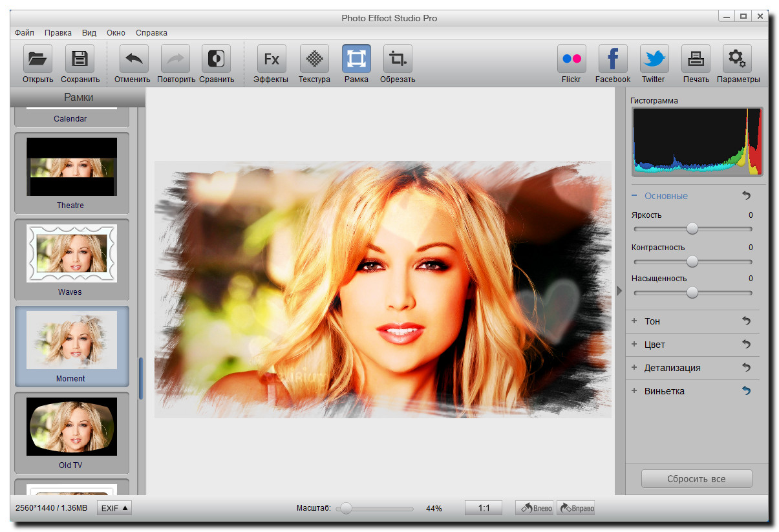Open the Эффекты Fx panel

tap(272, 59)
